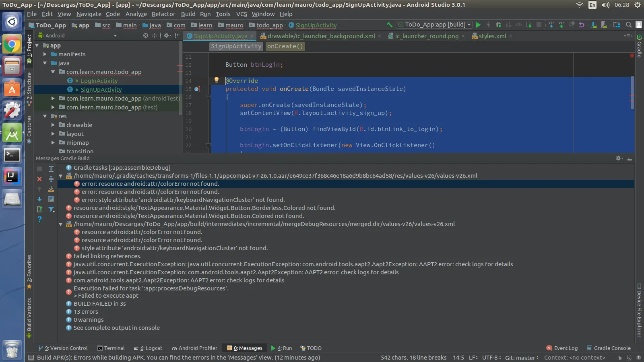Click the lightbulb quick-fix icon
The width and height of the screenshot is (644, 362).
coord(216,80)
